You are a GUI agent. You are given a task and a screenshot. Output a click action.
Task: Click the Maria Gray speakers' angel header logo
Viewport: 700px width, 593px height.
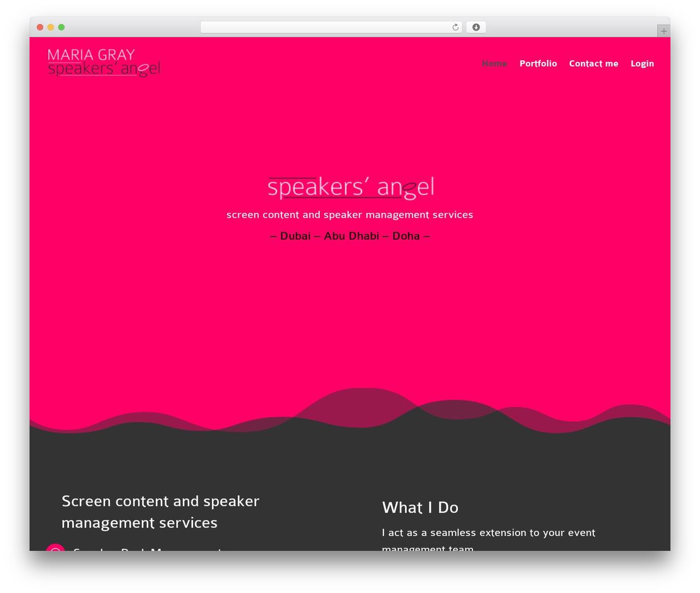[104, 63]
